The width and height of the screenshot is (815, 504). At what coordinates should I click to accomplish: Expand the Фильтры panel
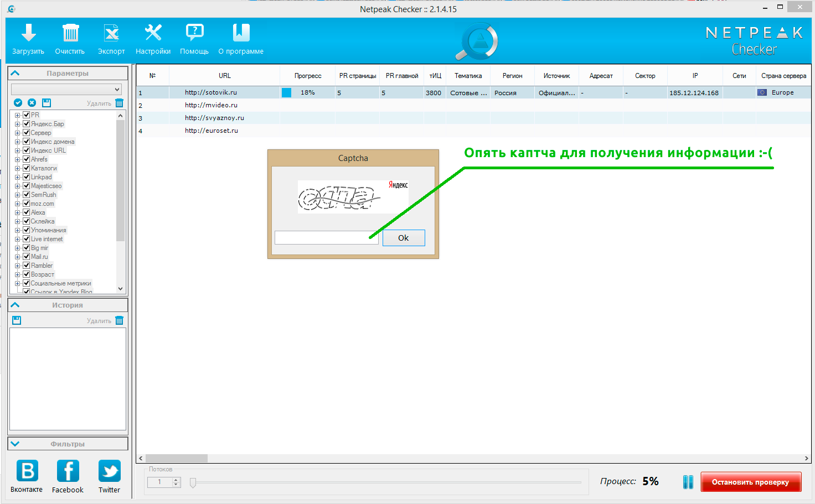click(x=15, y=444)
